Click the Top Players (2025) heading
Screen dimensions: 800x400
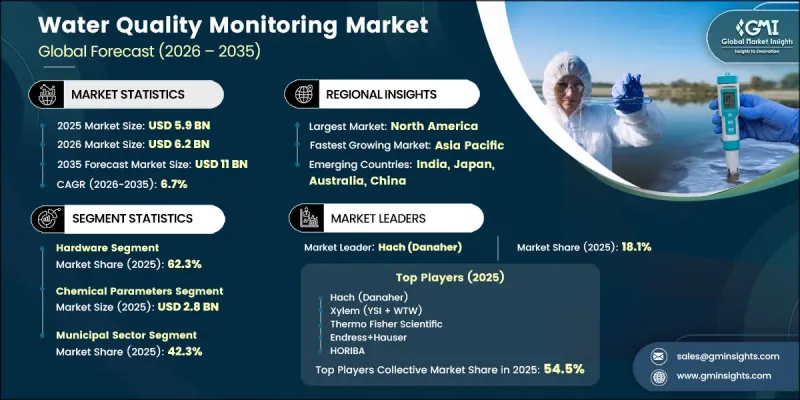click(449, 278)
